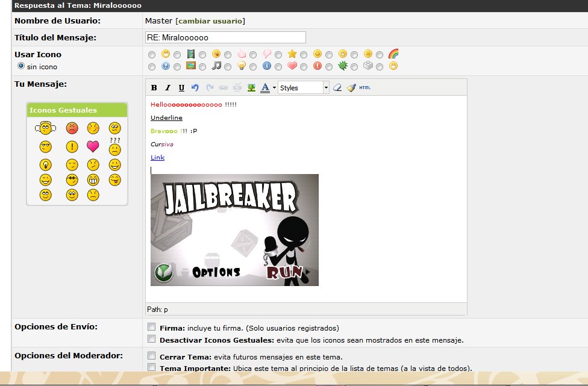Clean up messy code with broom icon
This screenshot has height=386, width=588.
(x=351, y=88)
